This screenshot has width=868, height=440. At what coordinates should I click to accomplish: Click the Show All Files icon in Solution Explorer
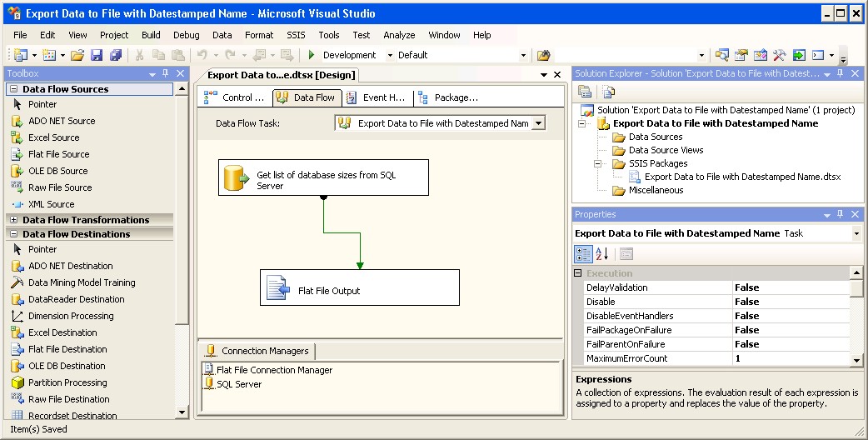[x=608, y=92]
